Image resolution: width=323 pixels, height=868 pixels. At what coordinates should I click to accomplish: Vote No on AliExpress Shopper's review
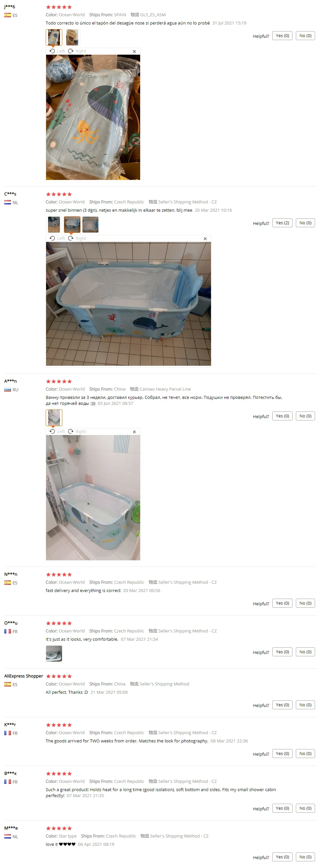[305, 705]
